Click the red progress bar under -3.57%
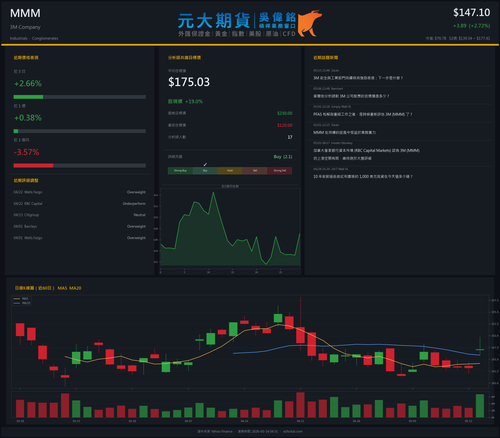500x438 pixels. [80, 165]
